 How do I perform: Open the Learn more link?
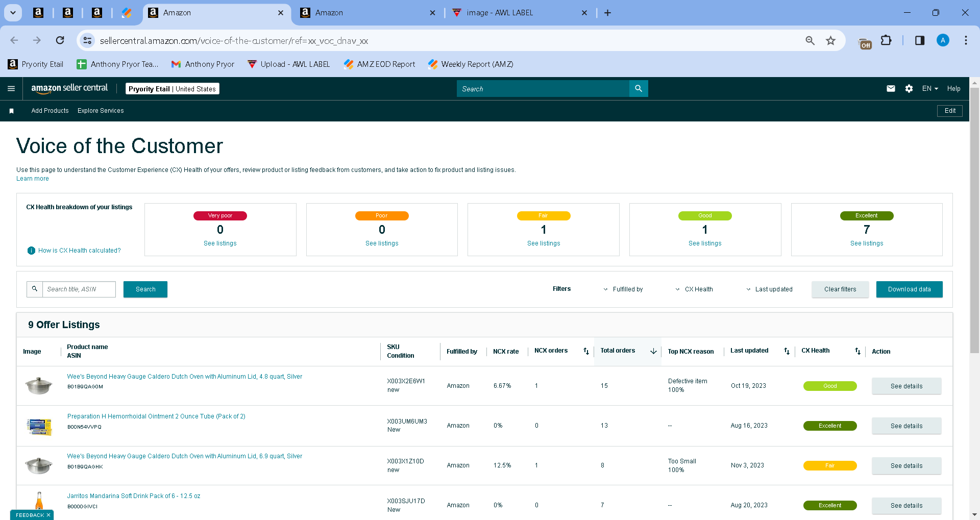pyautogui.click(x=33, y=179)
